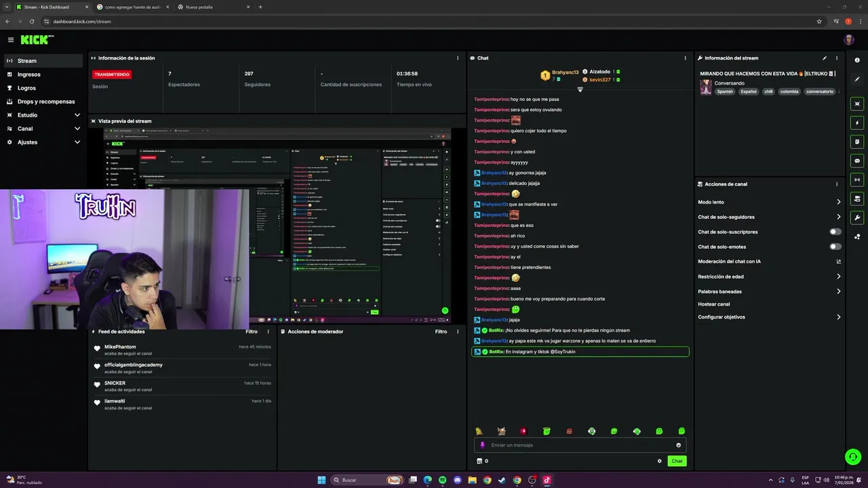Screen dimensions: 868x488
Task: Switch to Nueva pestaña browser tab
Action: click(214, 7)
